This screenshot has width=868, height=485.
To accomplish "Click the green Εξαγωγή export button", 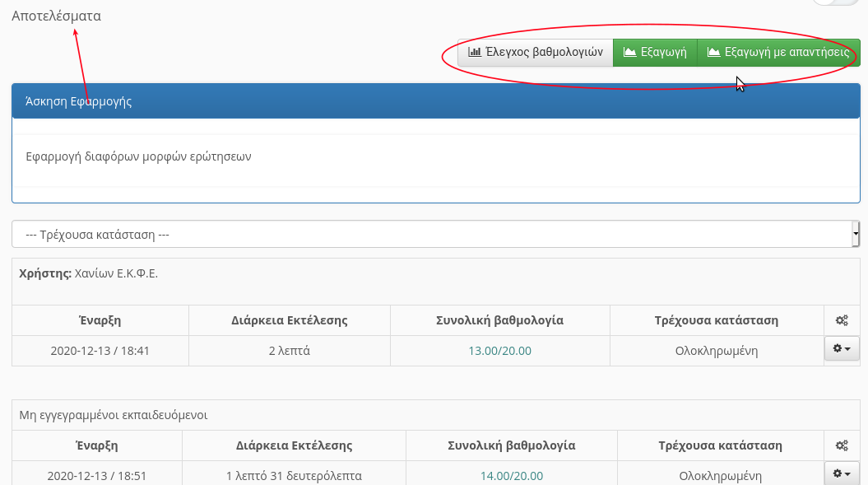I will (x=655, y=53).
